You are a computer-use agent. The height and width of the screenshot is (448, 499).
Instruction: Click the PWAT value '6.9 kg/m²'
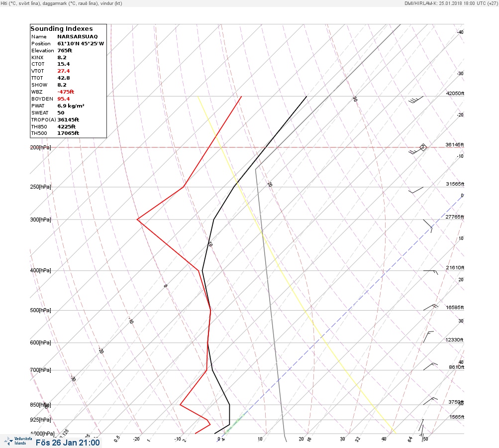click(x=71, y=106)
